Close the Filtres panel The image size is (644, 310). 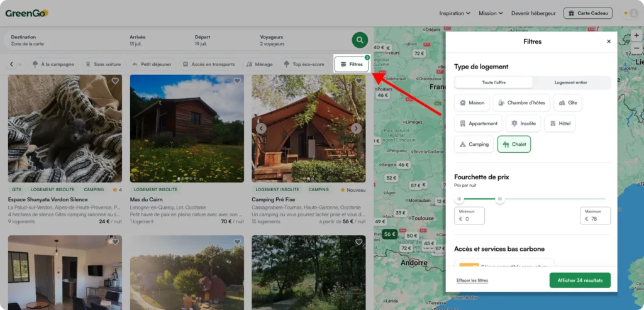click(x=609, y=42)
